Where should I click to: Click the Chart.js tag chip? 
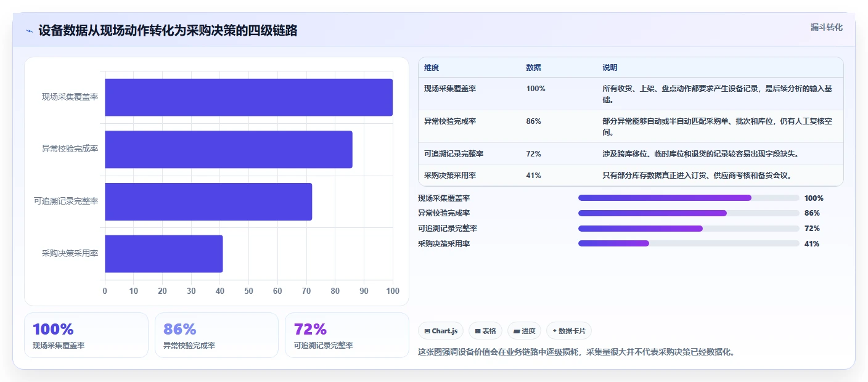click(x=441, y=331)
